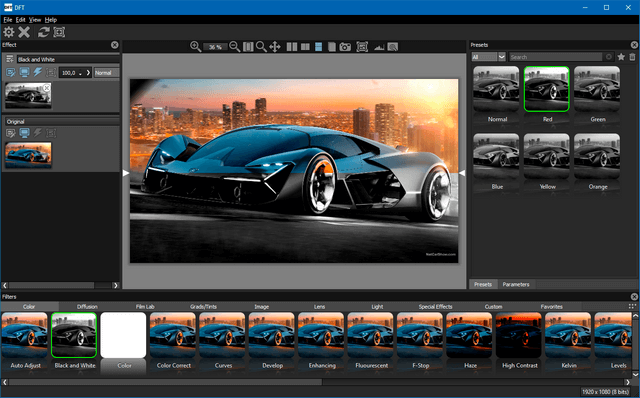Switch to the Parameters tab
Viewport: 640px width, 398px height.
516,284
